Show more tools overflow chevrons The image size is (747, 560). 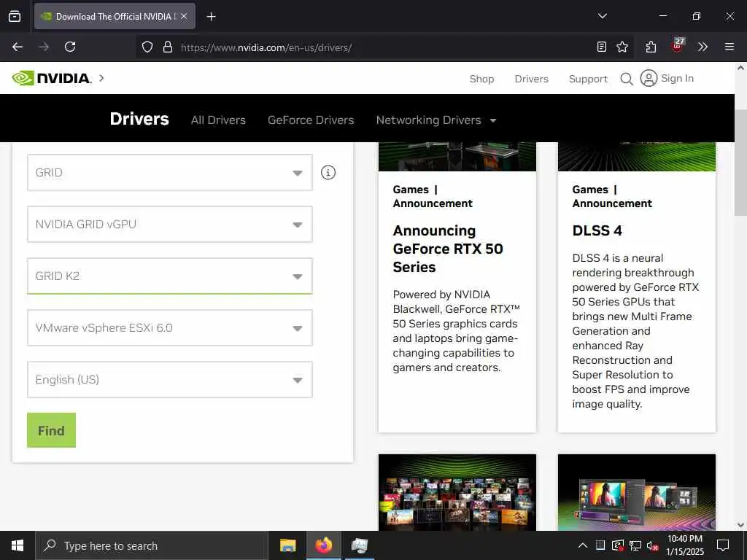tap(703, 47)
